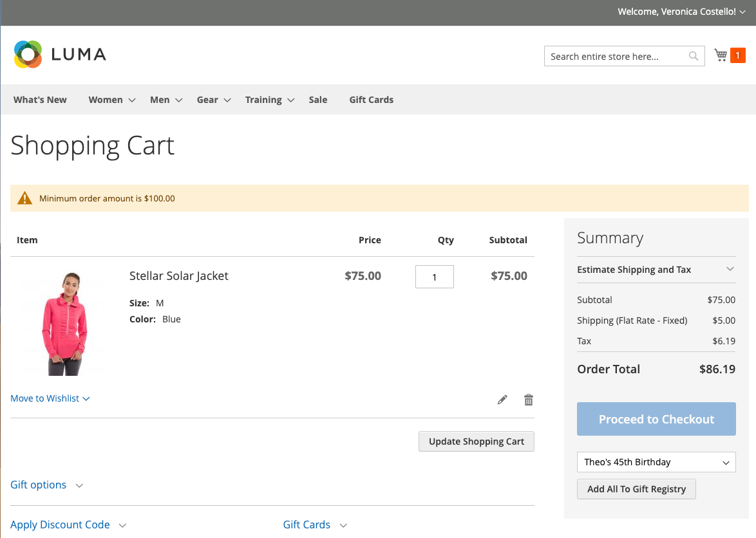Focus the Qty input field
The height and width of the screenshot is (538, 756).
(435, 277)
